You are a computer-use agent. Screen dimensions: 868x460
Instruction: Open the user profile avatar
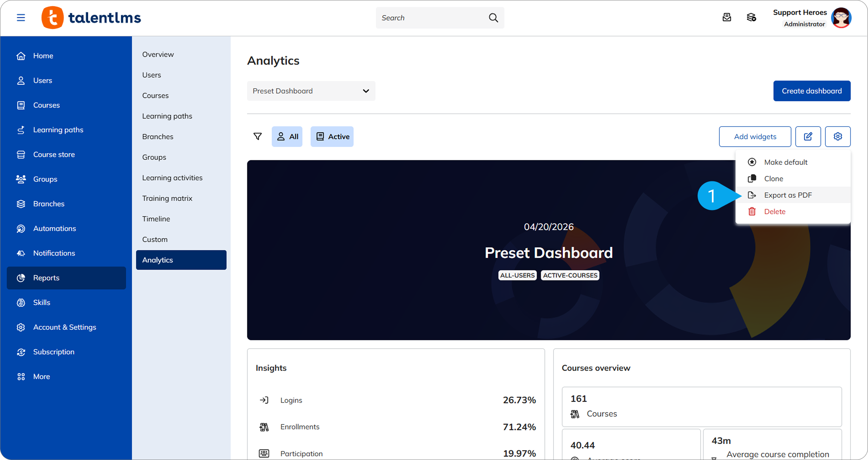click(x=841, y=18)
